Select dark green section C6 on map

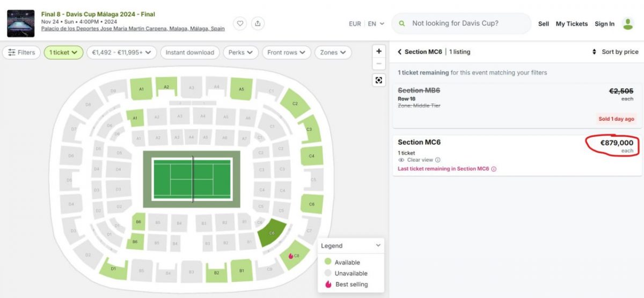(272, 232)
